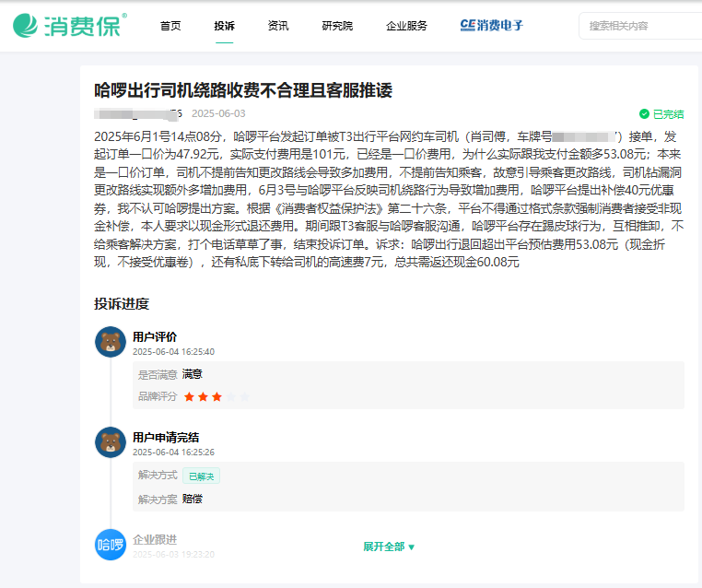Image resolution: width=702 pixels, height=588 pixels.
Task: Click bear avatar beside 用户评价
Action: [x=111, y=342]
